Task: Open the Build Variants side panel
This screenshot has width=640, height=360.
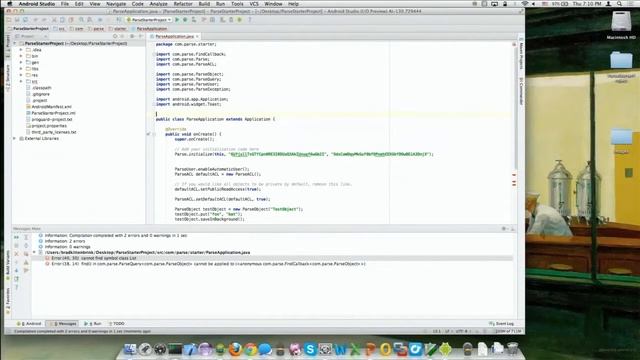Action: click(x=8, y=265)
